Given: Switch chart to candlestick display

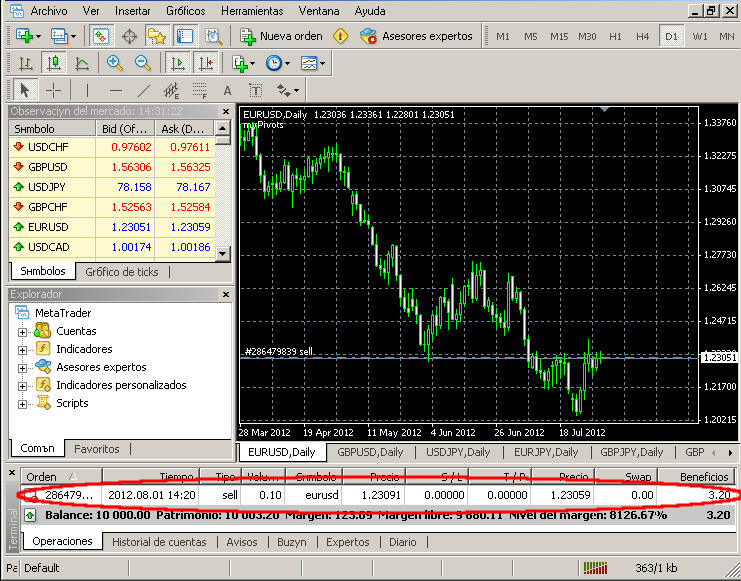Looking at the screenshot, I should [54, 63].
